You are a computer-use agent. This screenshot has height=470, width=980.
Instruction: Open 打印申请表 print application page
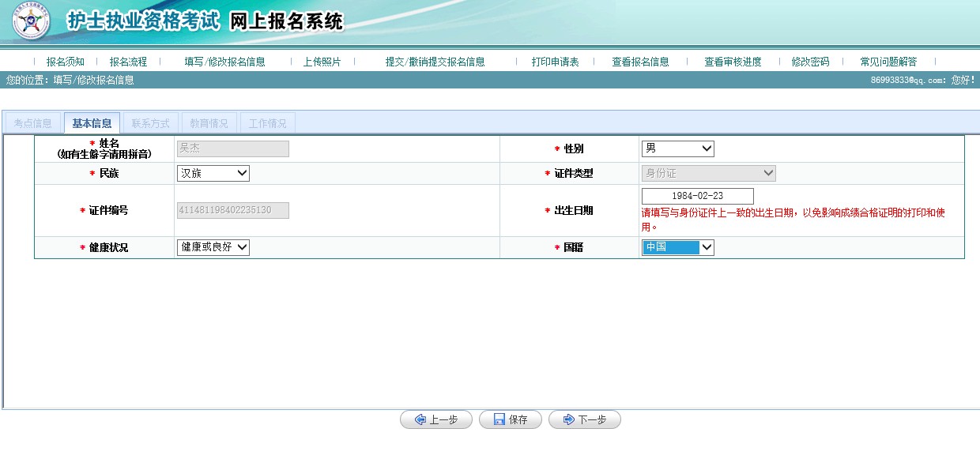555,62
